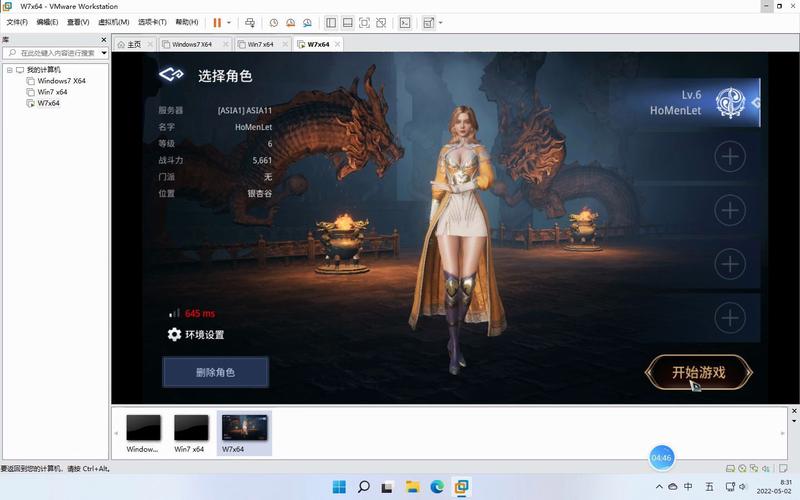This screenshot has height=500, width=800.
Task: Click the first empty character slot plus
Action: 730,156
